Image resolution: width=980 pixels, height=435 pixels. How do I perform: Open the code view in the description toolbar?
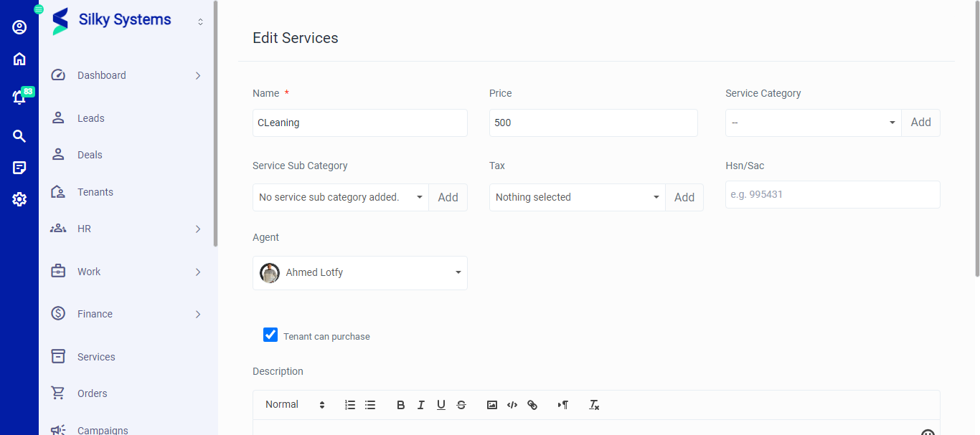(512, 404)
